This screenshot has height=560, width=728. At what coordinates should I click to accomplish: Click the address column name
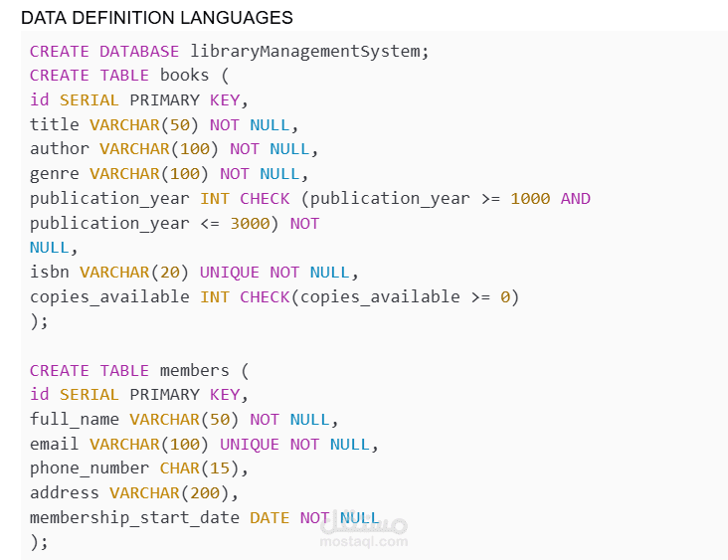pos(64,492)
